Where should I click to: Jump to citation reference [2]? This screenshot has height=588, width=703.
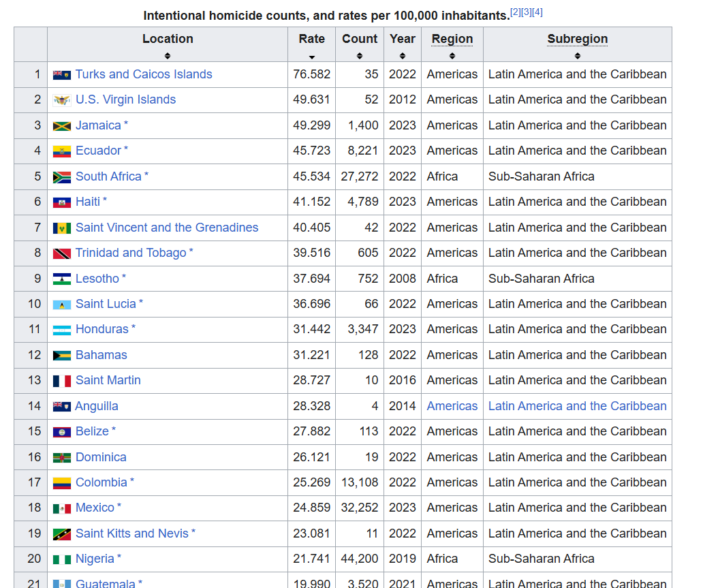pos(516,12)
